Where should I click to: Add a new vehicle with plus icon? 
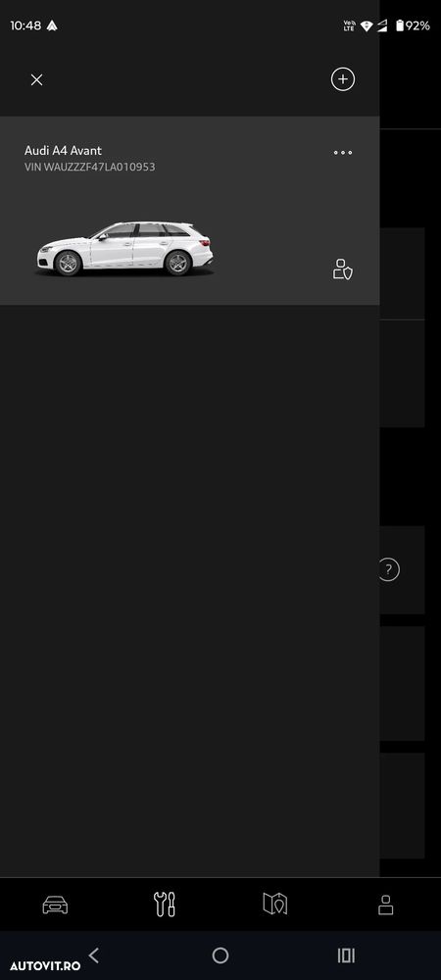coord(343,79)
